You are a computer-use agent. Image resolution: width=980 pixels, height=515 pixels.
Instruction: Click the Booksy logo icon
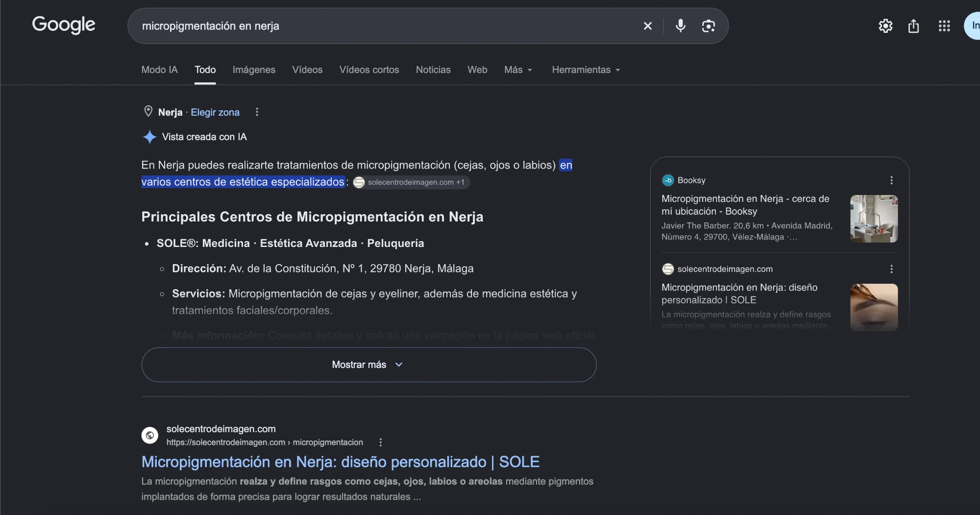coord(668,180)
